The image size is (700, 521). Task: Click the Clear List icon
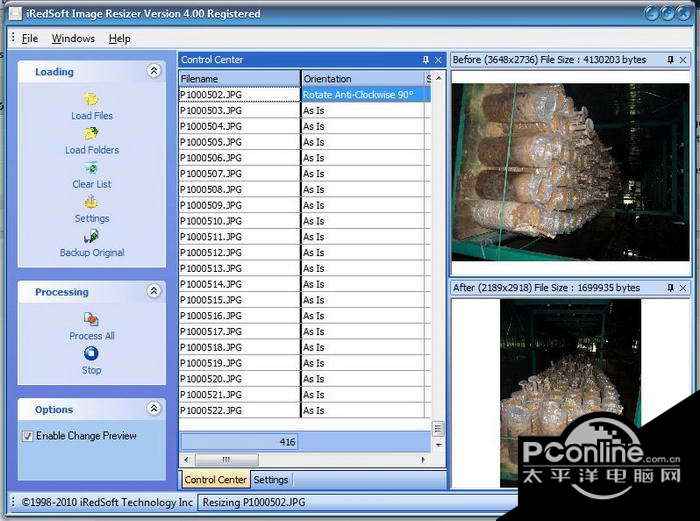click(91, 168)
